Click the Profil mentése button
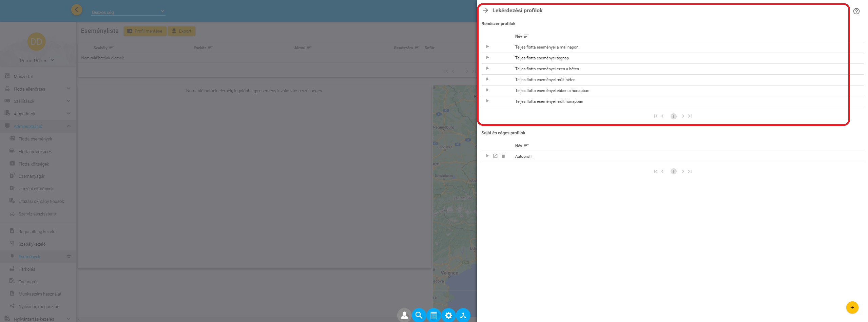The image size is (868, 322). click(x=145, y=31)
